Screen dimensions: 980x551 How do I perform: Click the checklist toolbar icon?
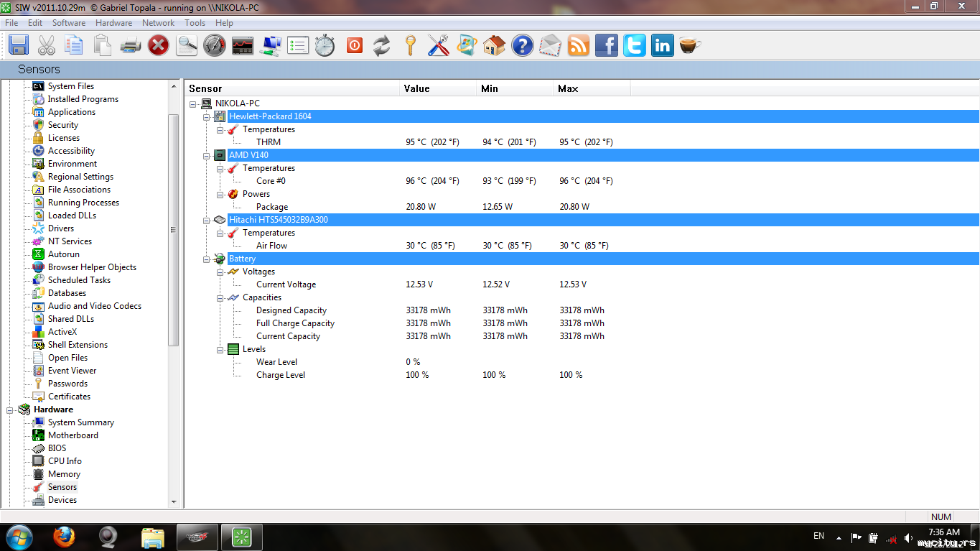click(298, 45)
